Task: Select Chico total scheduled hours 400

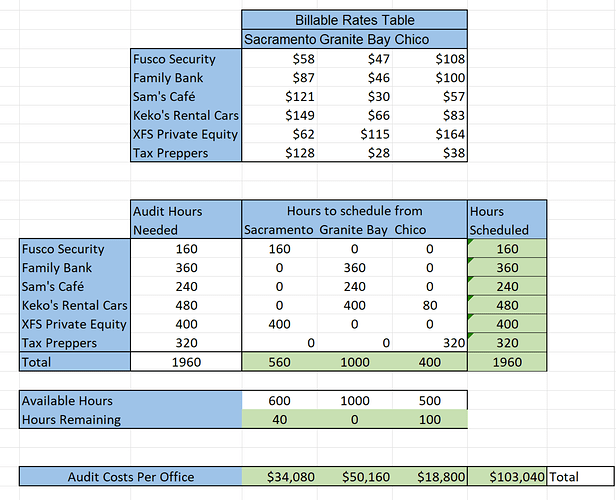Action: point(430,362)
